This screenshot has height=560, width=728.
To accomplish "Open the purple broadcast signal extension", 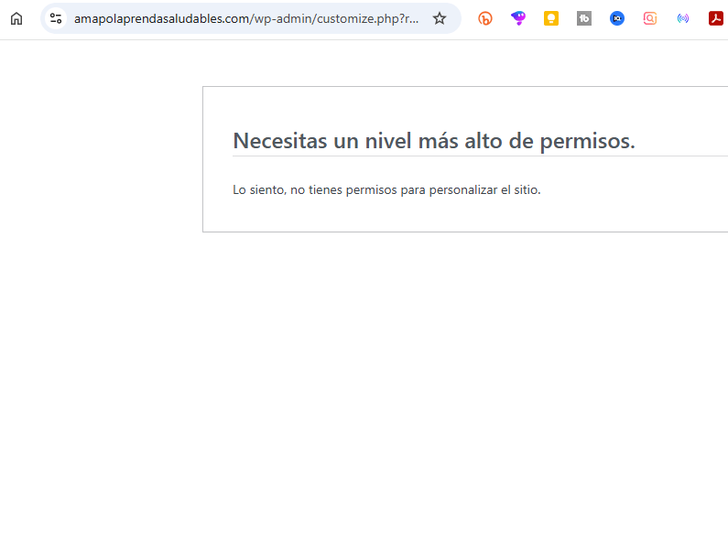I will 683,18.
